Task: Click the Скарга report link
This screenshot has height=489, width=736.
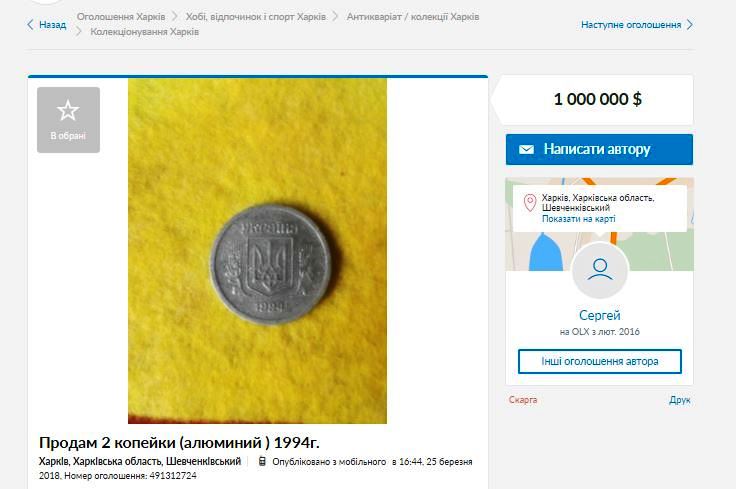Action: point(523,400)
